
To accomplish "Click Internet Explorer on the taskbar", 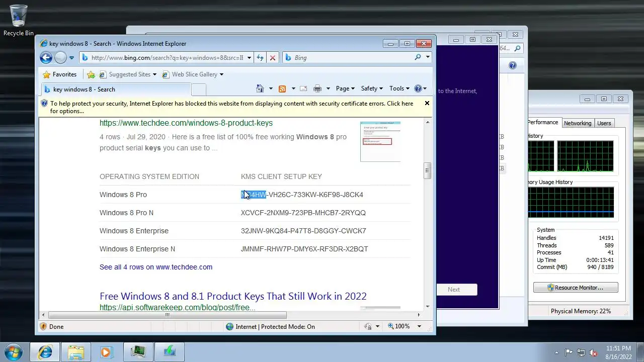I will tap(45, 351).
